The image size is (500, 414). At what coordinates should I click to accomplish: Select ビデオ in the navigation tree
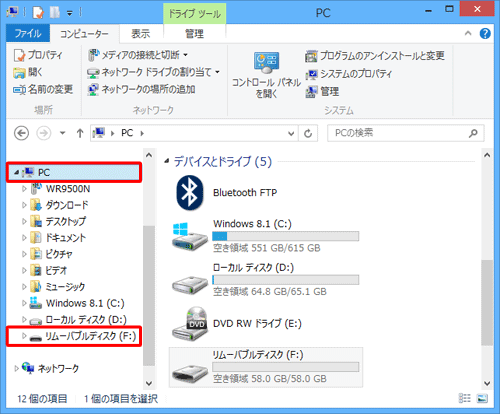point(49,270)
